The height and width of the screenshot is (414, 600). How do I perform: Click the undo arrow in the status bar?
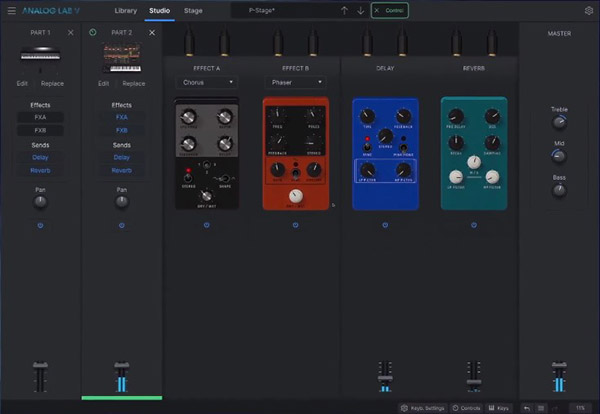(527, 408)
